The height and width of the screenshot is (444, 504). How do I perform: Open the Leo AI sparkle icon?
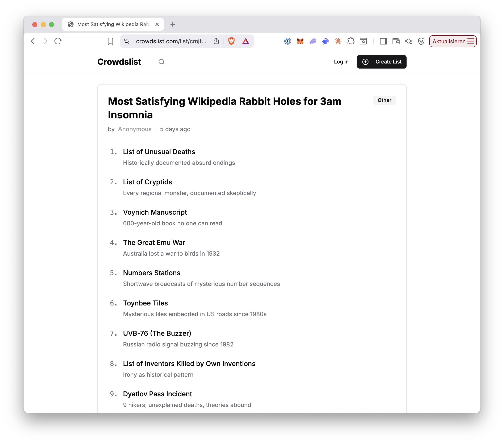click(x=409, y=41)
